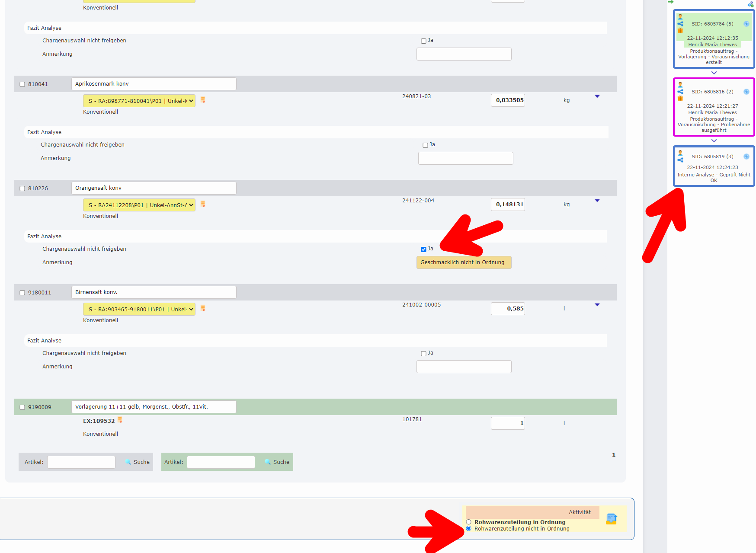The height and width of the screenshot is (553, 756).
Task: Click the disc icon on SID 6805784 card
Action: [746, 24]
